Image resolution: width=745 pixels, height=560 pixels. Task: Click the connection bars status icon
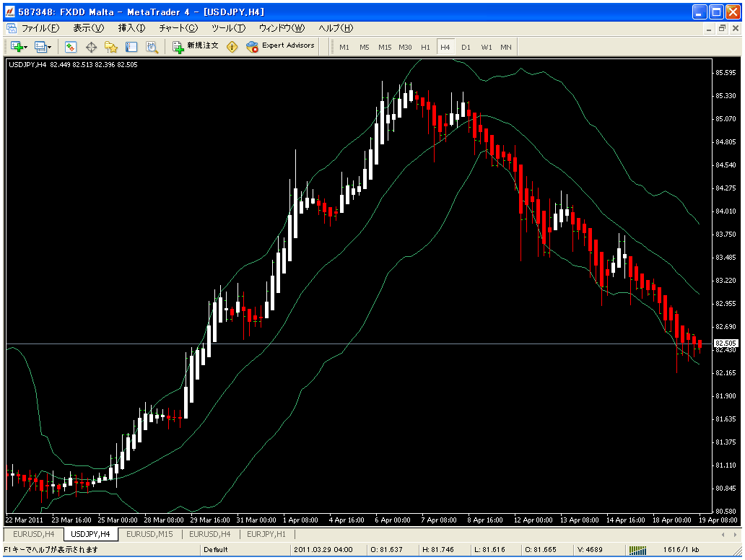[637, 550]
